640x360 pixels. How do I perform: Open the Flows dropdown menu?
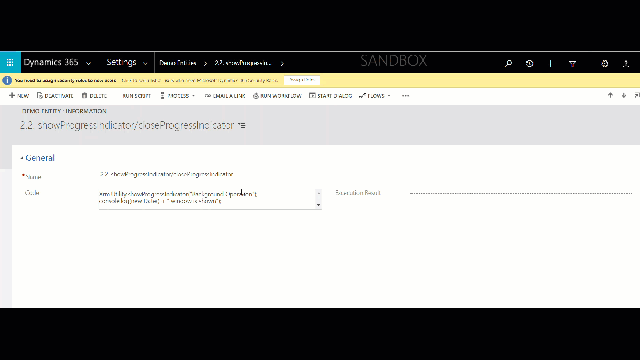click(375, 96)
